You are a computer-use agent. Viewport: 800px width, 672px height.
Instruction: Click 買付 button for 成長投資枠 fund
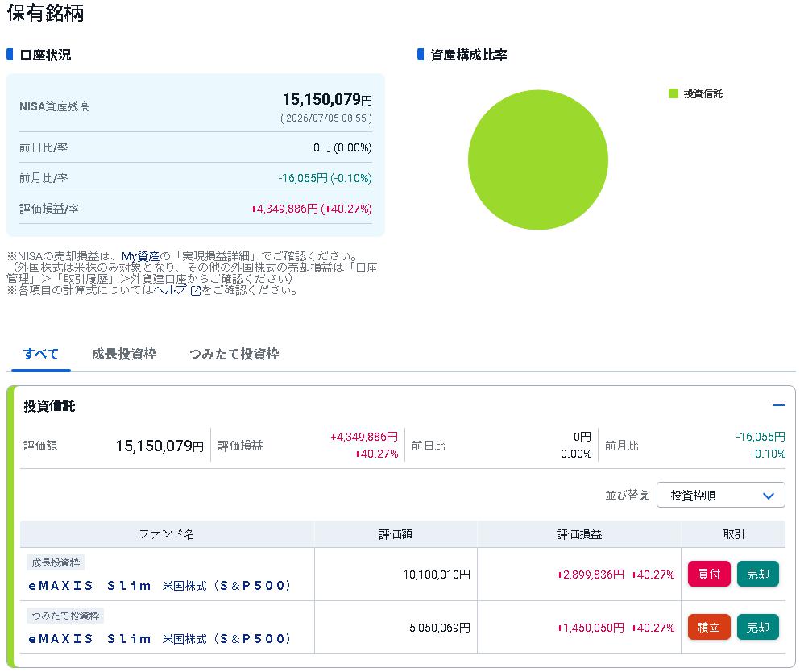709,574
